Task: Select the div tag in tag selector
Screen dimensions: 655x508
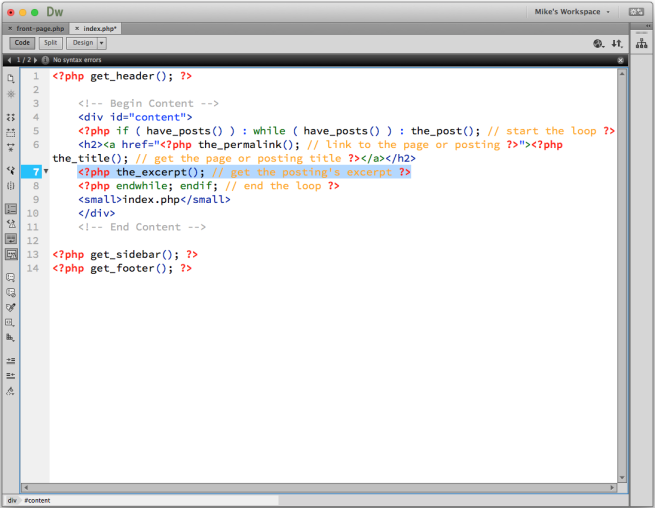Action: click(x=12, y=500)
